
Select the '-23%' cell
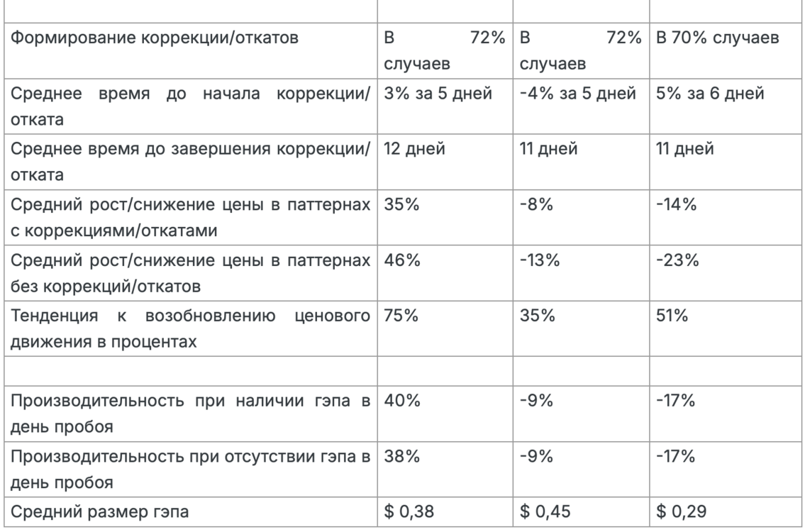[x=677, y=260]
